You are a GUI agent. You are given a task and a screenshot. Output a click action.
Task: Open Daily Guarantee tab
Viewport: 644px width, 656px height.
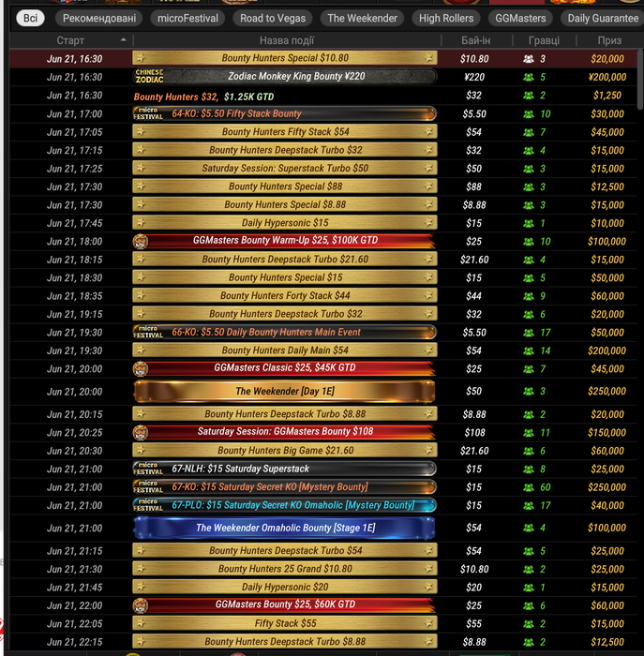point(602,19)
